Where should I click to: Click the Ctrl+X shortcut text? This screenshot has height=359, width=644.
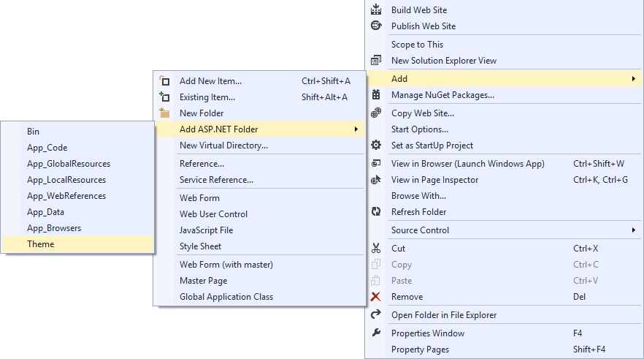[586, 248]
